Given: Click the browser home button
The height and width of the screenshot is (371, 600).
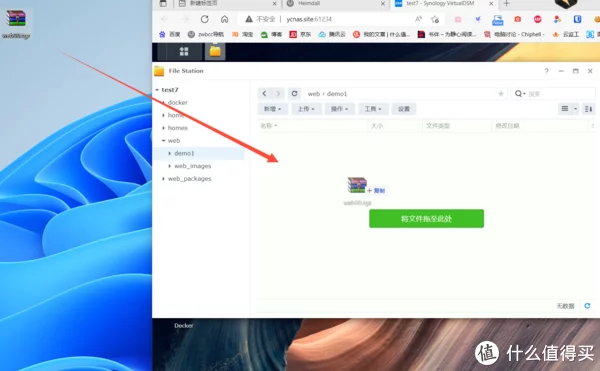Looking at the screenshot, I should [x=225, y=19].
